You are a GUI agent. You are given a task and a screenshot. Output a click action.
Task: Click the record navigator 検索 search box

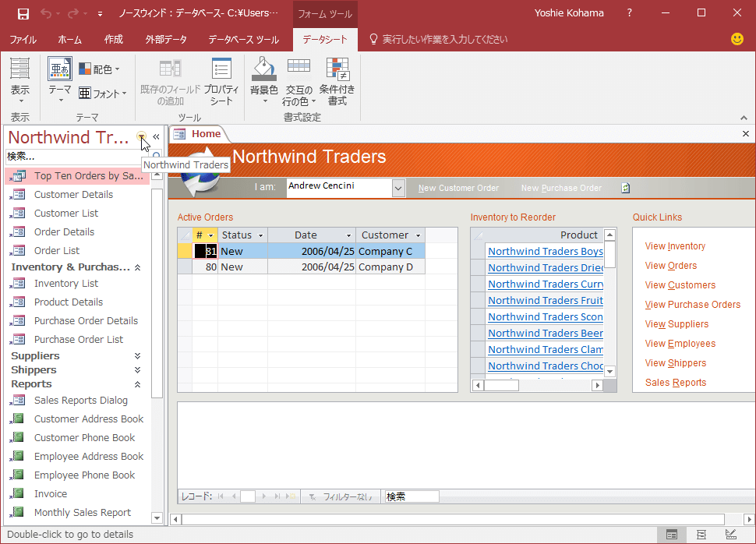pos(412,496)
